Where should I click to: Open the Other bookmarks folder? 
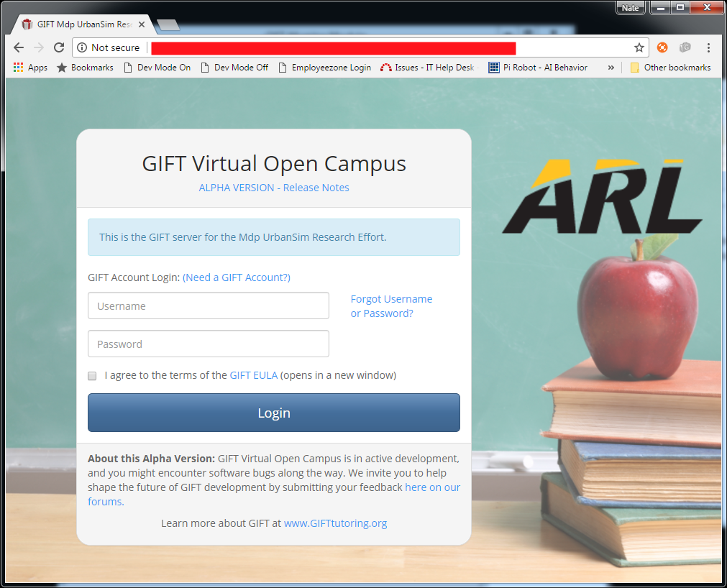[670, 68]
